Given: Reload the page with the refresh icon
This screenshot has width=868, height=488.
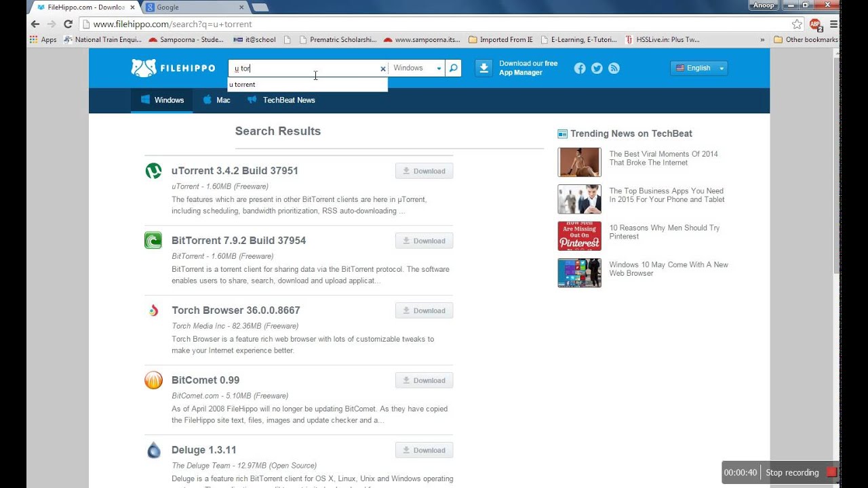Looking at the screenshot, I should pos(68,24).
